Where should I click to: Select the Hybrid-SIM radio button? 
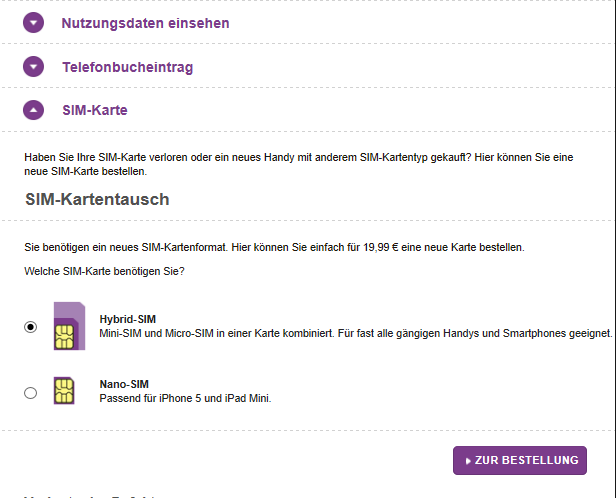click(x=31, y=326)
